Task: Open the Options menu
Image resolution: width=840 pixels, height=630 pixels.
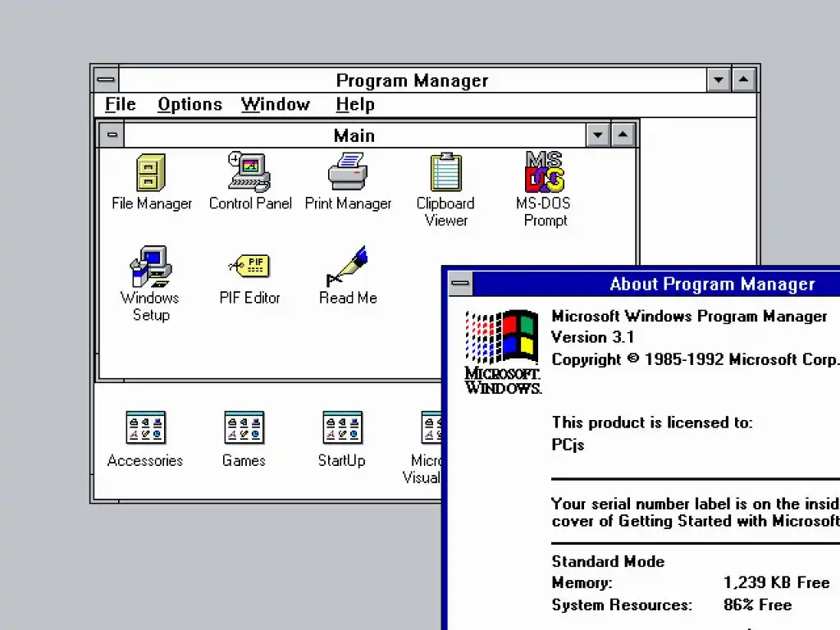Action: point(189,104)
